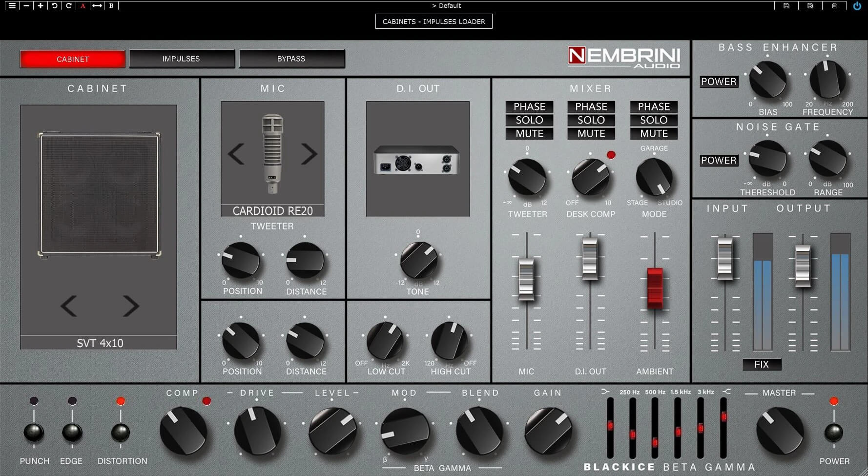
Task: Toggle the Noise Gate POWER switch
Action: 719,160
